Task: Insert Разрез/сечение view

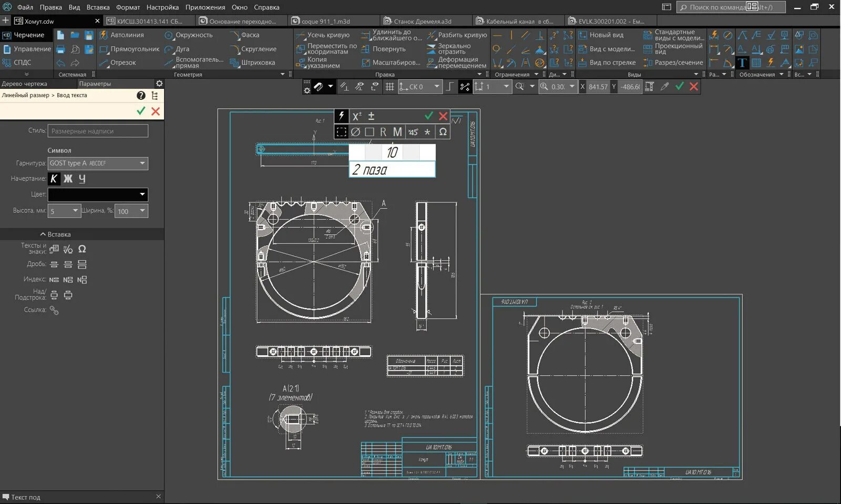Action: (673, 62)
